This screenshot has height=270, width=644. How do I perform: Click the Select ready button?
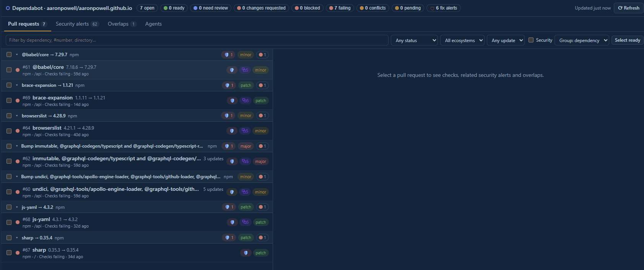[x=627, y=40]
